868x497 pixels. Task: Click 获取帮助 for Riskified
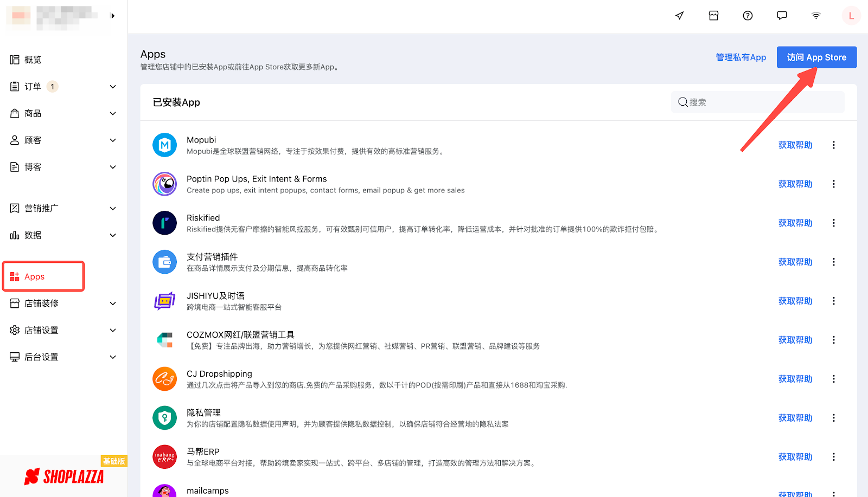pos(795,223)
